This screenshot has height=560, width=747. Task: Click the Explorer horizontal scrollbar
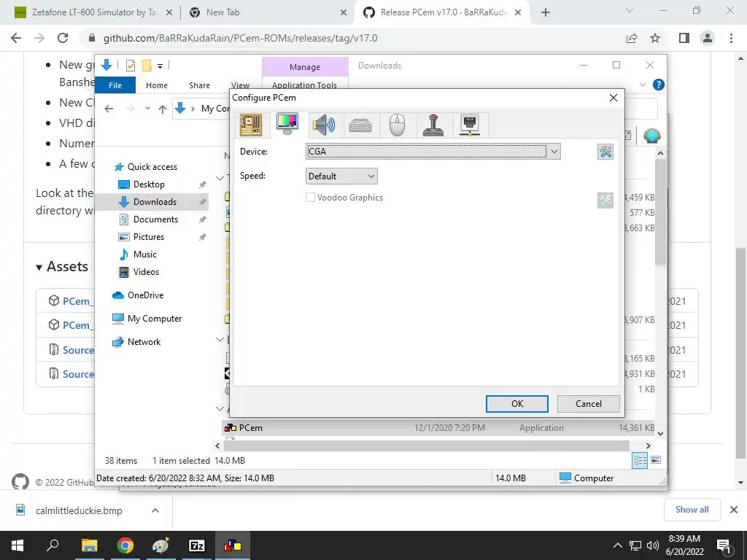(x=426, y=446)
